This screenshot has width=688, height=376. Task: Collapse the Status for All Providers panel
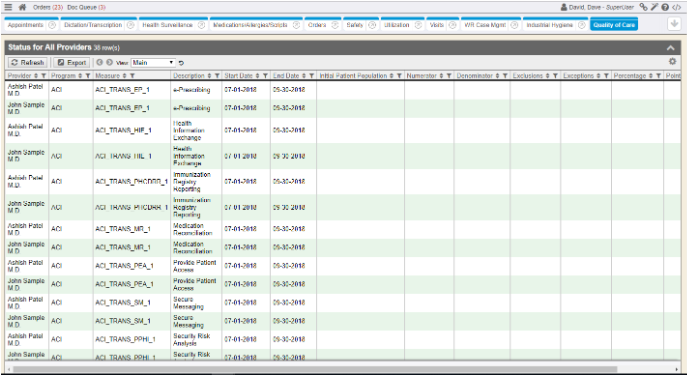tap(670, 48)
